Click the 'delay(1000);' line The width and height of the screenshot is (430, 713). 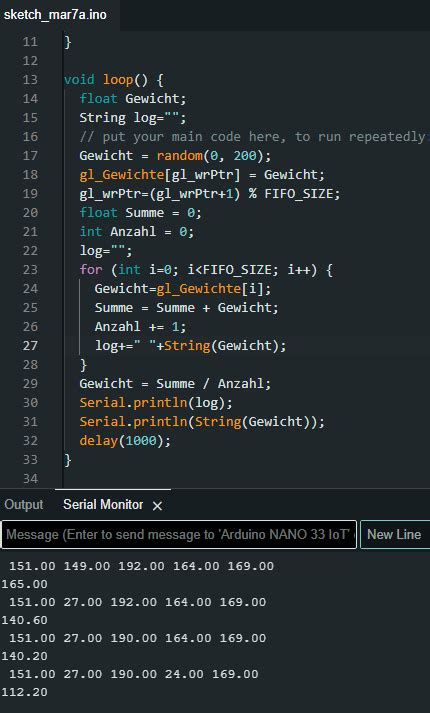[125, 441]
